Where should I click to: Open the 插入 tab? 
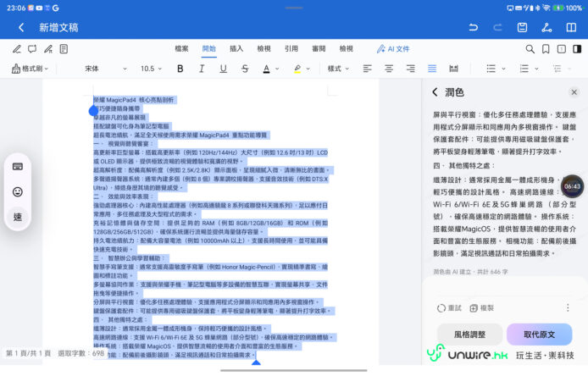(236, 49)
